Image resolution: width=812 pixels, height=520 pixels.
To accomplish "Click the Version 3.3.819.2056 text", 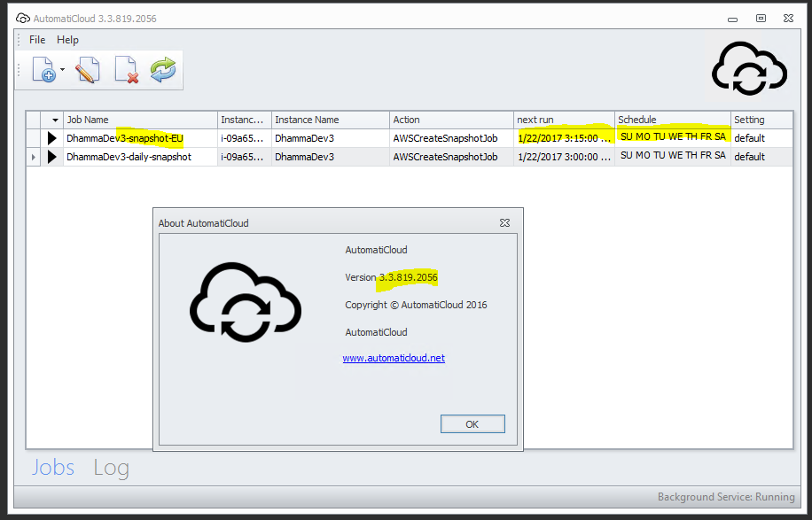I will point(391,277).
